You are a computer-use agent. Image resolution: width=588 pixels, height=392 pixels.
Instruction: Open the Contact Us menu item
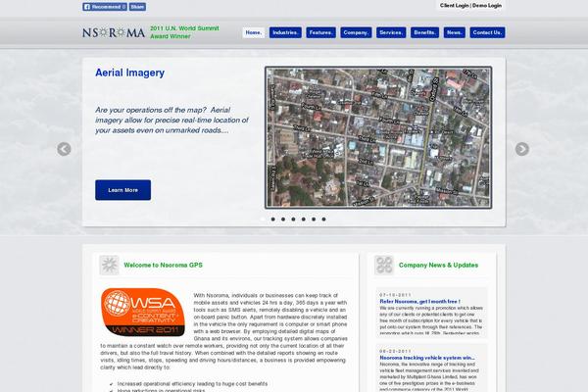pos(487,32)
